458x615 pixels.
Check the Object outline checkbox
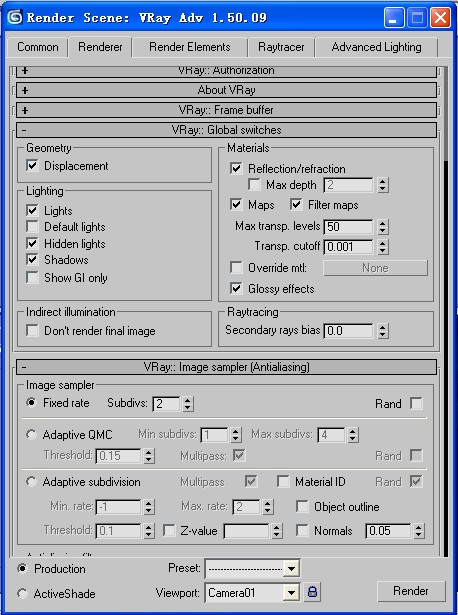tap(302, 506)
